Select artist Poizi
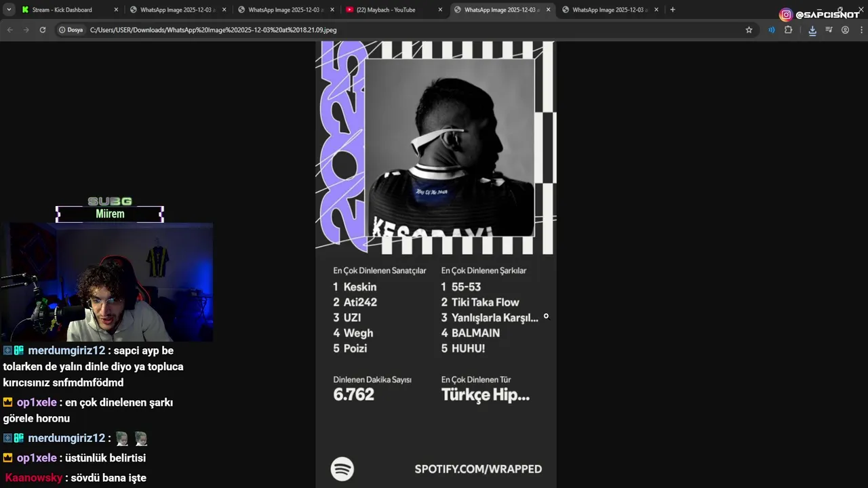The image size is (868, 488). pyautogui.click(x=355, y=348)
